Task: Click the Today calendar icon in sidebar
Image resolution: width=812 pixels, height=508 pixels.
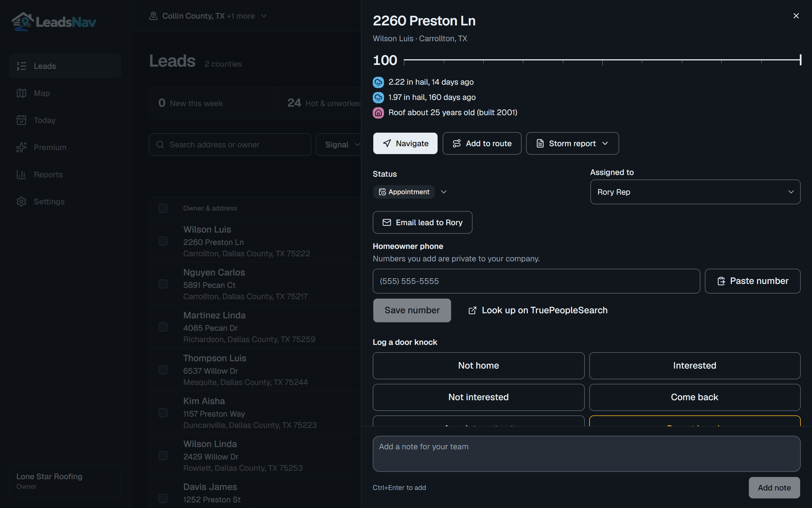Action: (21, 120)
